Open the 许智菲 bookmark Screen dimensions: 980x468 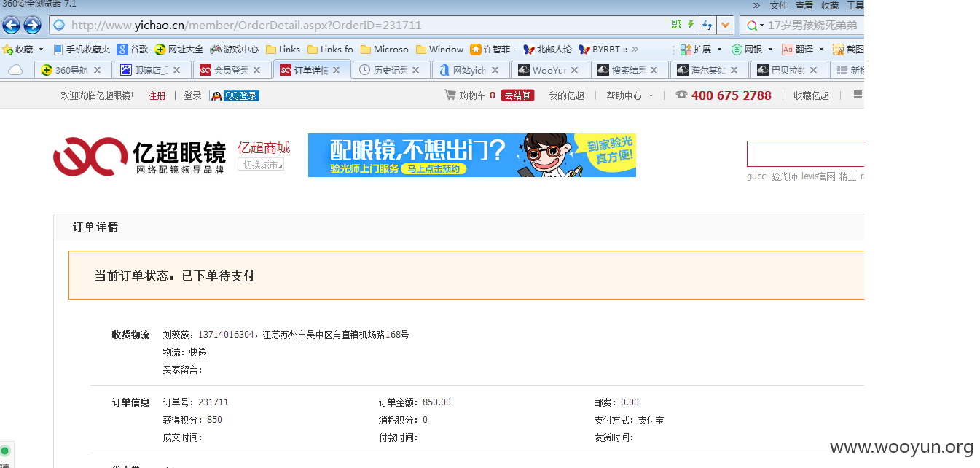pos(493,50)
